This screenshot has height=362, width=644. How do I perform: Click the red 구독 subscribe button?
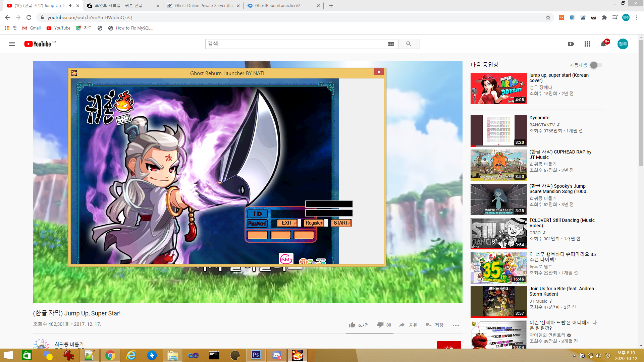[449, 345]
